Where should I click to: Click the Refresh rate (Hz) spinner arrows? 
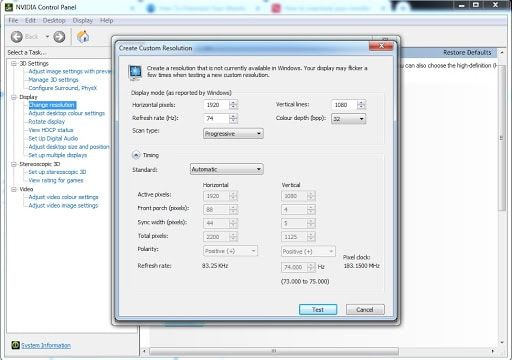[x=233, y=118]
